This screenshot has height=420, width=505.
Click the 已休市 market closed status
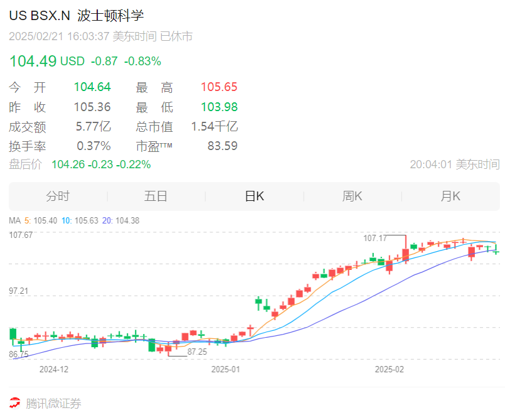click(x=176, y=36)
